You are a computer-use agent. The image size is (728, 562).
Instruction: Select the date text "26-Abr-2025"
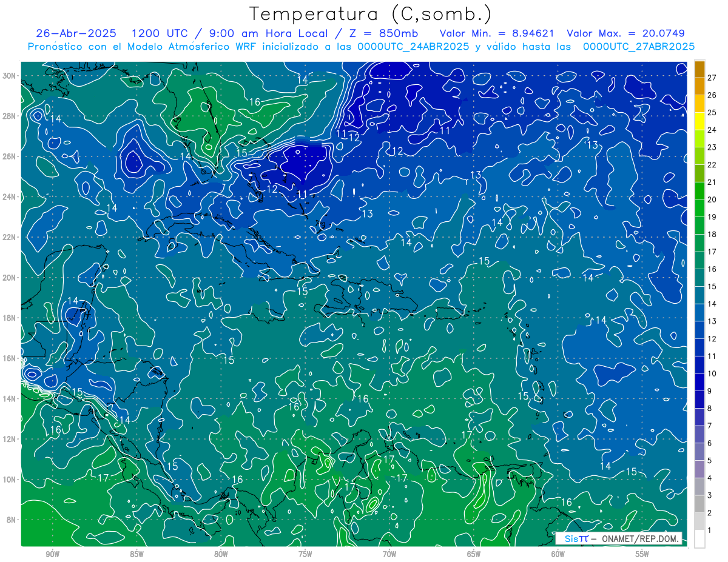76,33
